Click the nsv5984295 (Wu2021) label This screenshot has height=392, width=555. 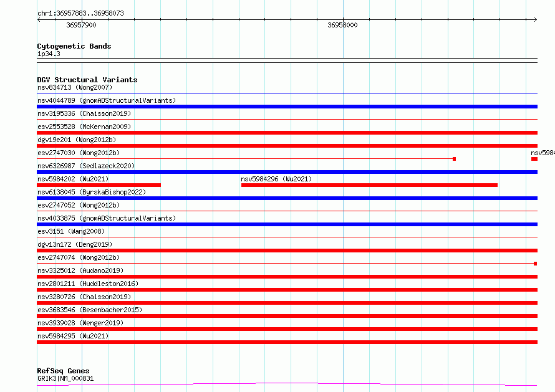pos(73,336)
